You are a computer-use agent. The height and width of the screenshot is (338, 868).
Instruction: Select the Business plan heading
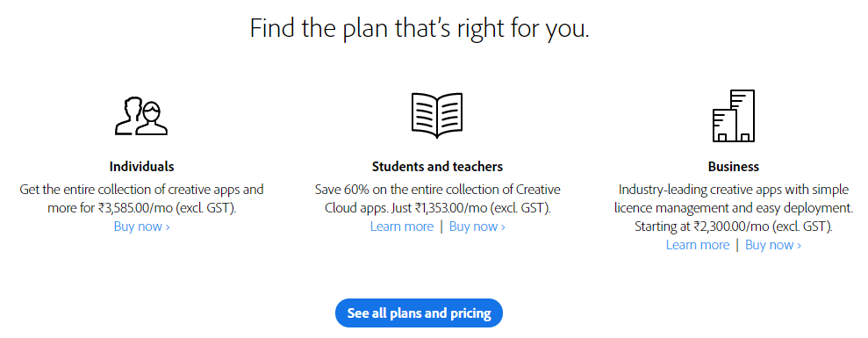(x=734, y=166)
